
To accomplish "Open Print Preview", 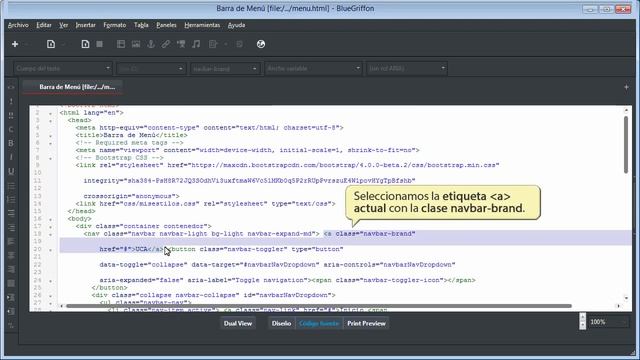I will tap(366, 323).
